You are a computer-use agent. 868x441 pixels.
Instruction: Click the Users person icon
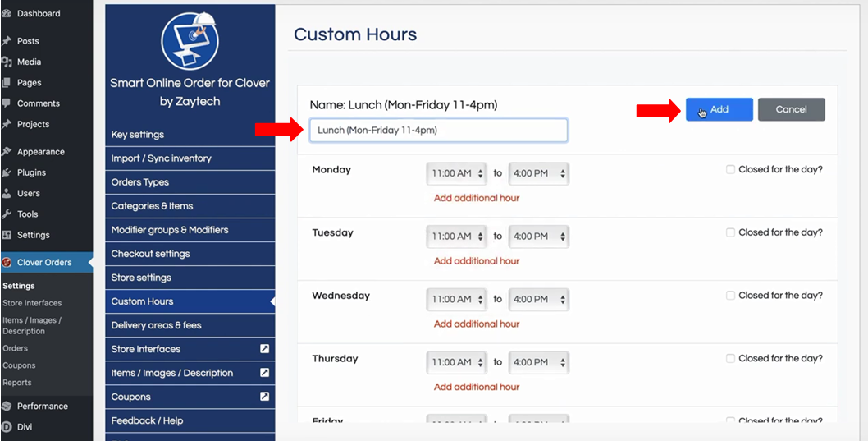pos(7,193)
